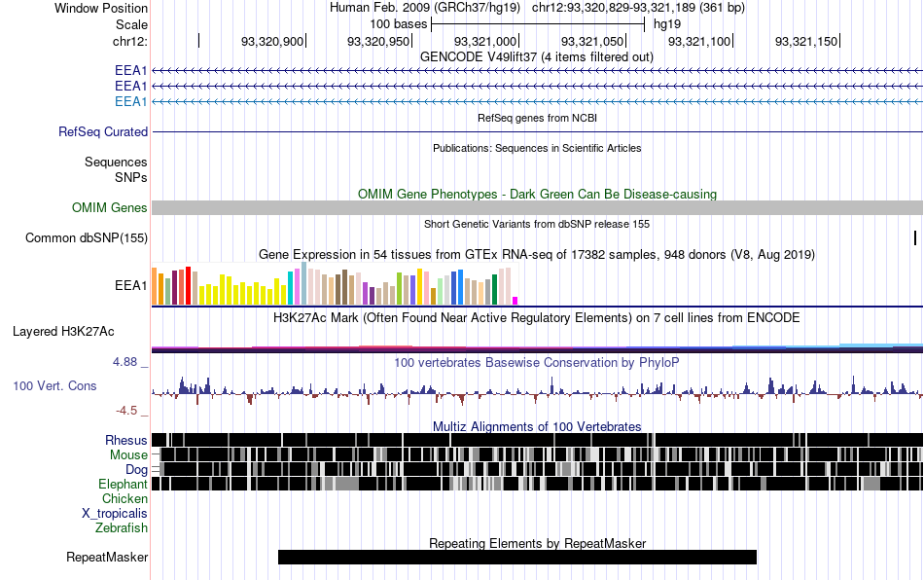Click the Mouse species label
The height and width of the screenshot is (580, 924).
[x=128, y=455]
